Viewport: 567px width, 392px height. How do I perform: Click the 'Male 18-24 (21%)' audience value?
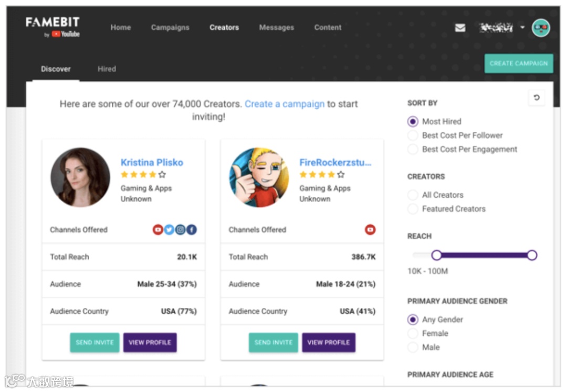[x=345, y=284]
